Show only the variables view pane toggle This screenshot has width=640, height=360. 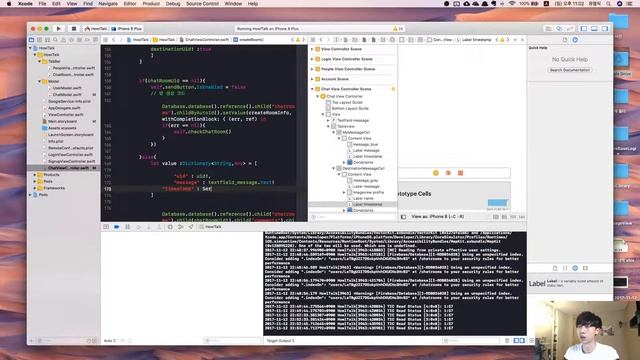coord(516,340)
